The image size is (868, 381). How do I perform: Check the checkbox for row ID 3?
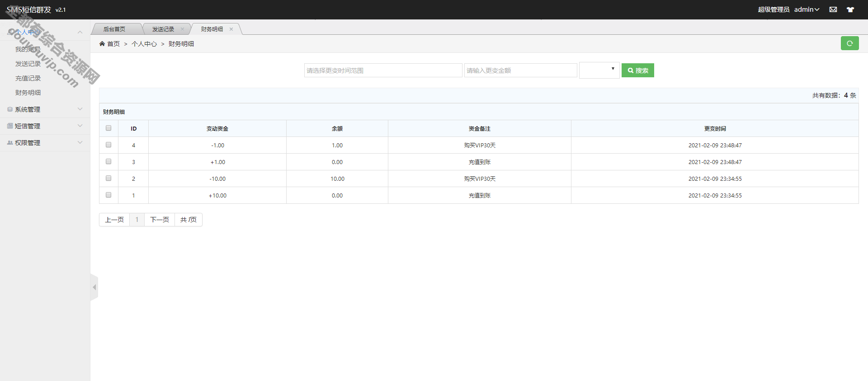pos(108,161)
